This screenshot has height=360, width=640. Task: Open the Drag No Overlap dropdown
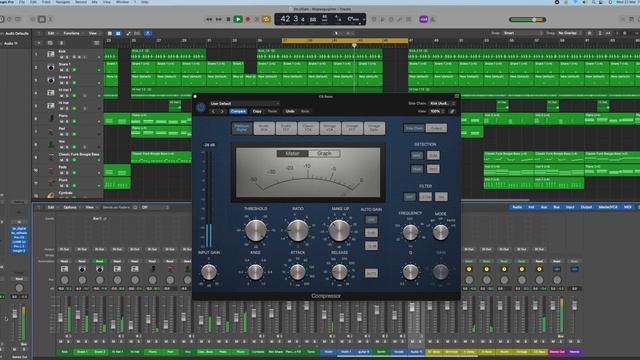569,33
